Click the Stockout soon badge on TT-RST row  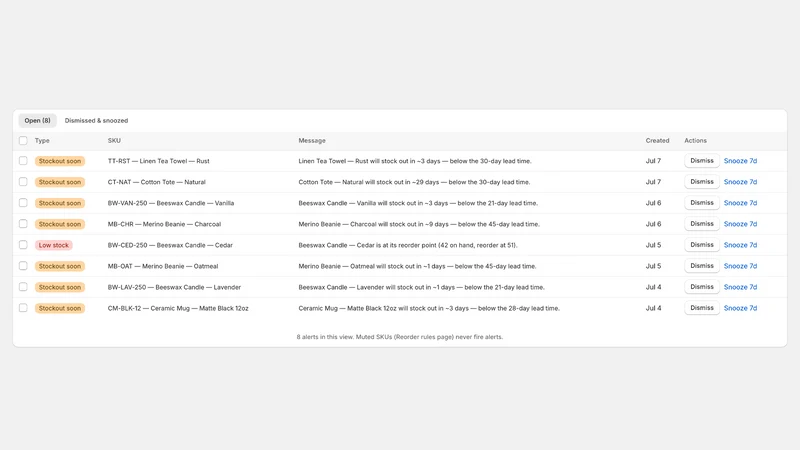pos(60,161)
